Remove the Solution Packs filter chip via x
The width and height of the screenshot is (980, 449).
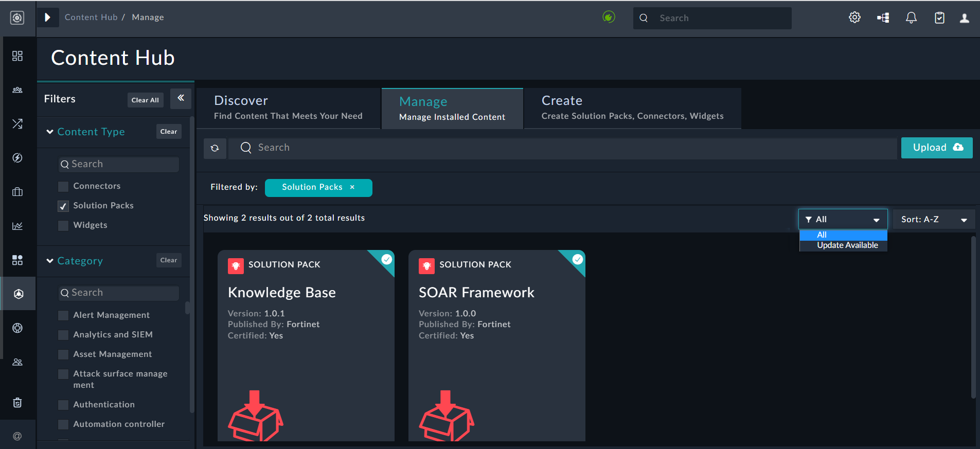click(x=352, y=187)
